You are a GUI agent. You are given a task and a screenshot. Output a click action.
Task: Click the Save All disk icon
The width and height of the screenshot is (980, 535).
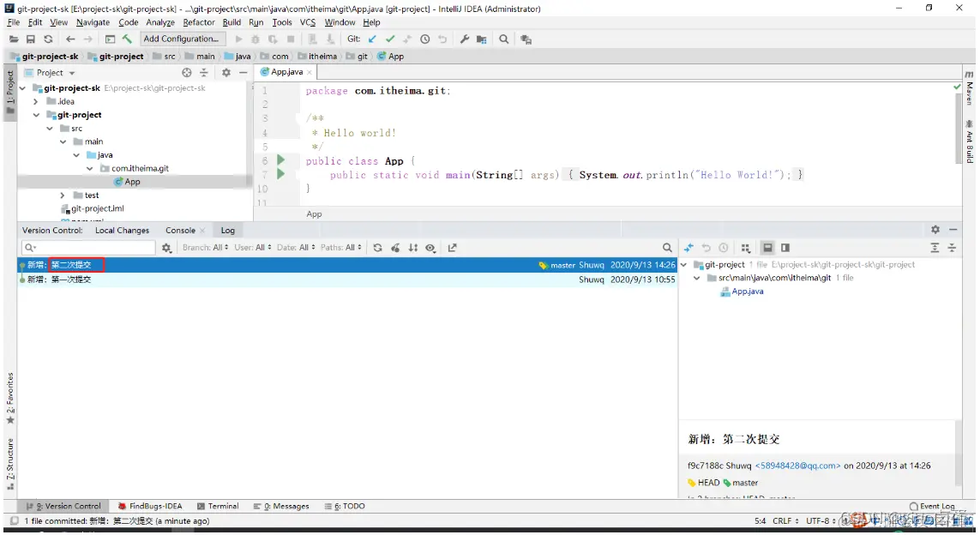tap(31, 39)
